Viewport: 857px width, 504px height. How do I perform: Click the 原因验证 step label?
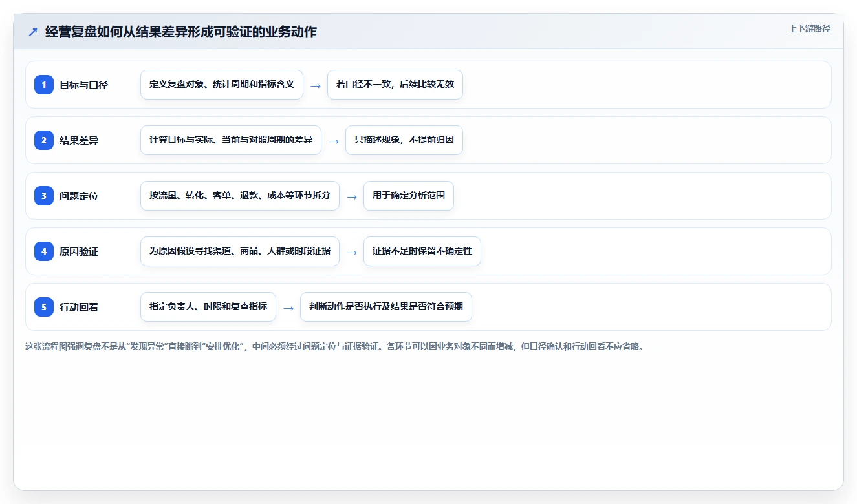pyautogui.click(x=79, y=251)
